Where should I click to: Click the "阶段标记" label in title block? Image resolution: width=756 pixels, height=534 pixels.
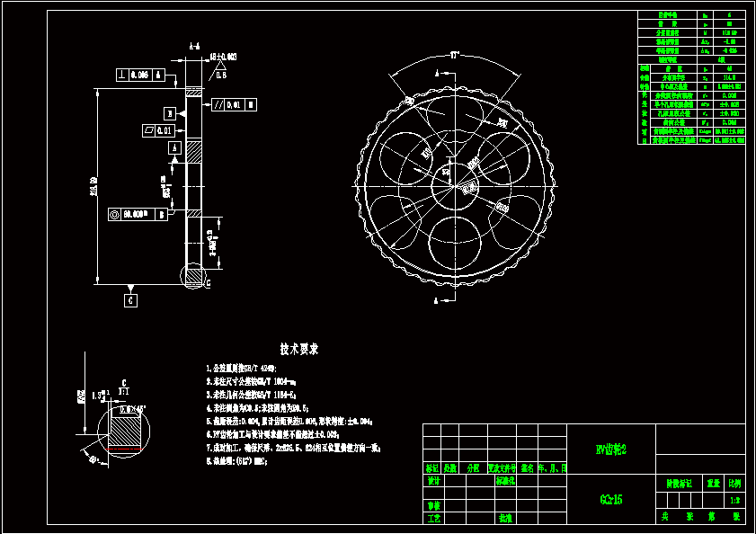679,484
